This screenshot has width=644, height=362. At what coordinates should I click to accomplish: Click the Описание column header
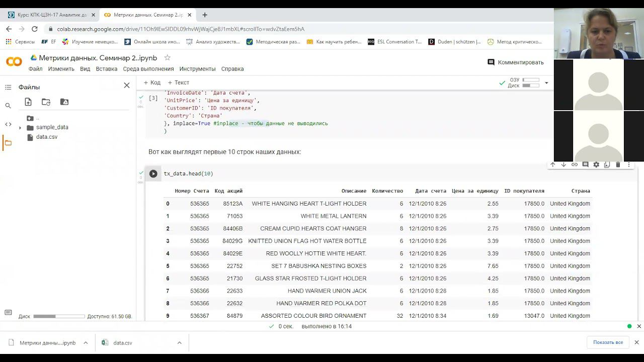(x=354, y=191)
